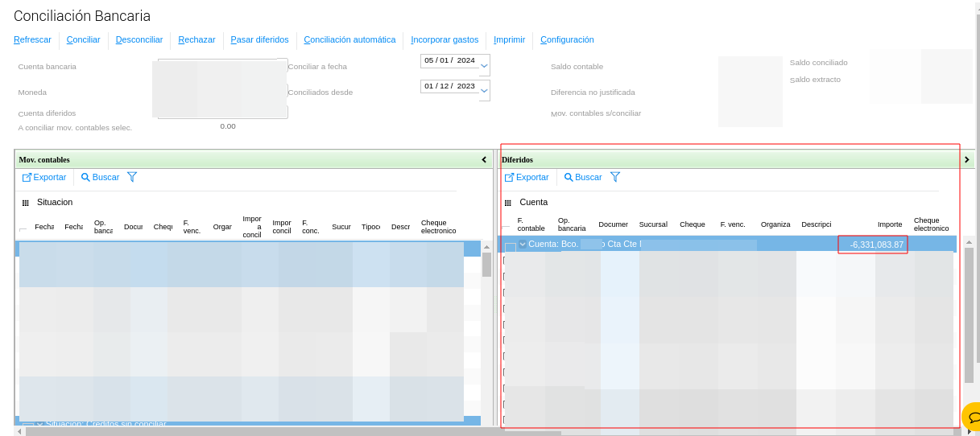This screenshot has height=436, width=980.
Task: Click the F. contable column header
Action: (x=531, y=224)
